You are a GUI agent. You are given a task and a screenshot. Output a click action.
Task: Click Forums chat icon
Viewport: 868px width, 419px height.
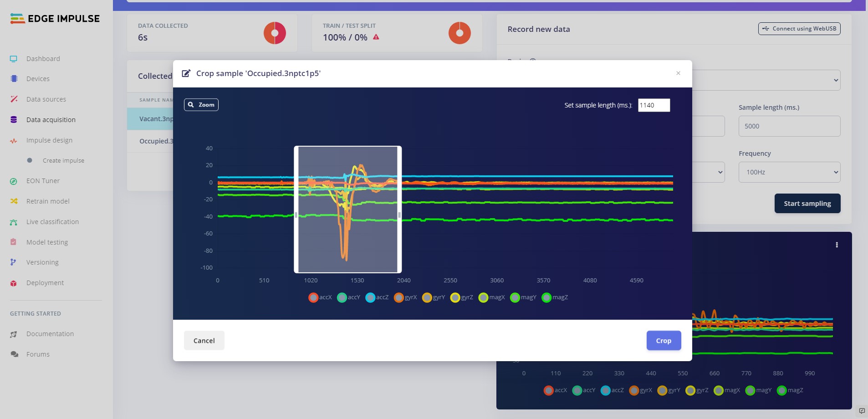pos(15,354)
